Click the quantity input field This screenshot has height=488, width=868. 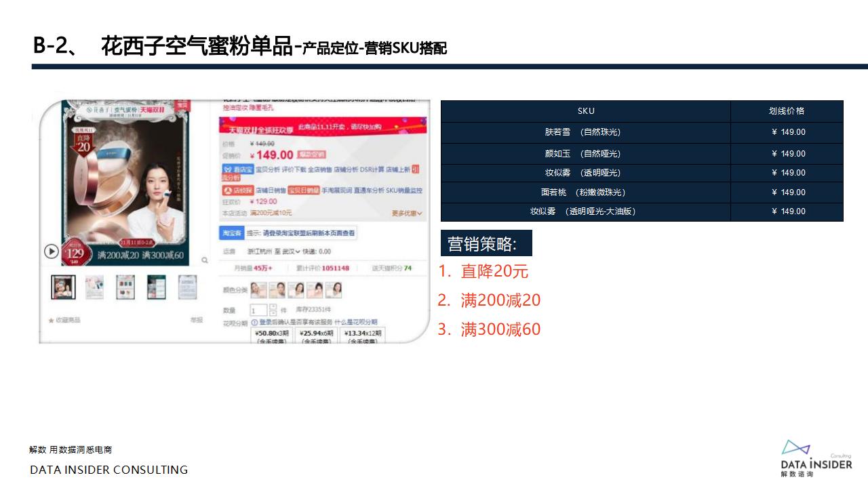[x=258, y=310]
